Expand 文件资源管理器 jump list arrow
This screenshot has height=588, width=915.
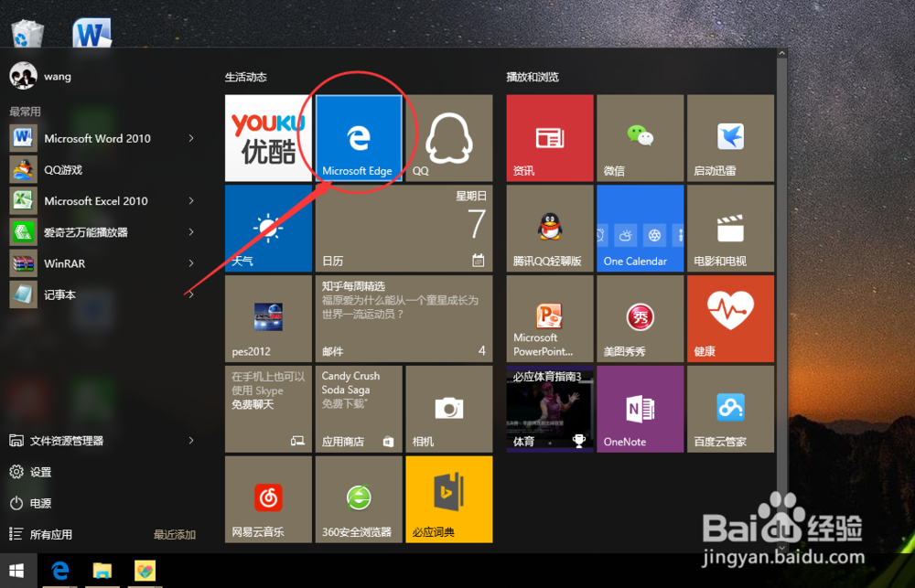click(x=191, y=441)
